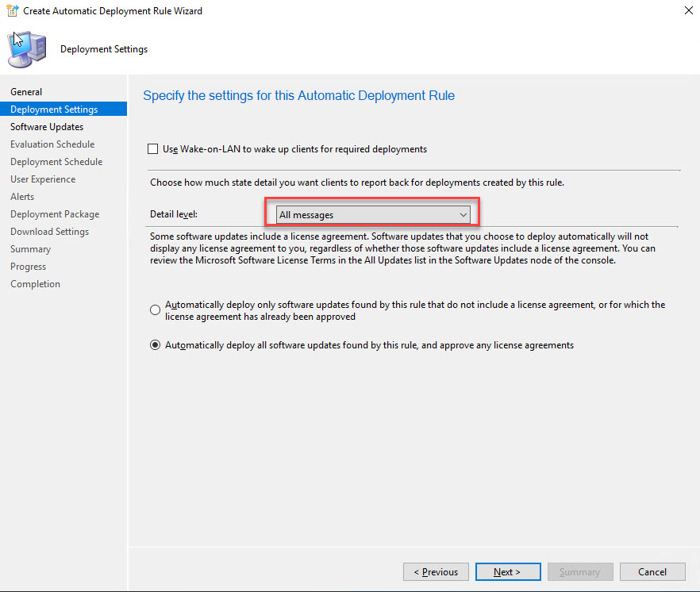Select deploy only updates without license agreement
700x592 pixels.
[156, 310]
